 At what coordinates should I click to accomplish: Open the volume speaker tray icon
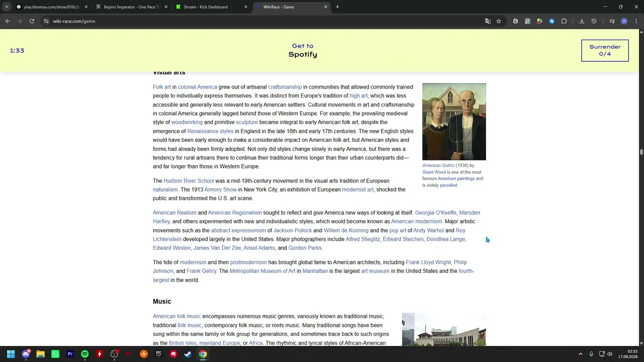click(610, 354)
